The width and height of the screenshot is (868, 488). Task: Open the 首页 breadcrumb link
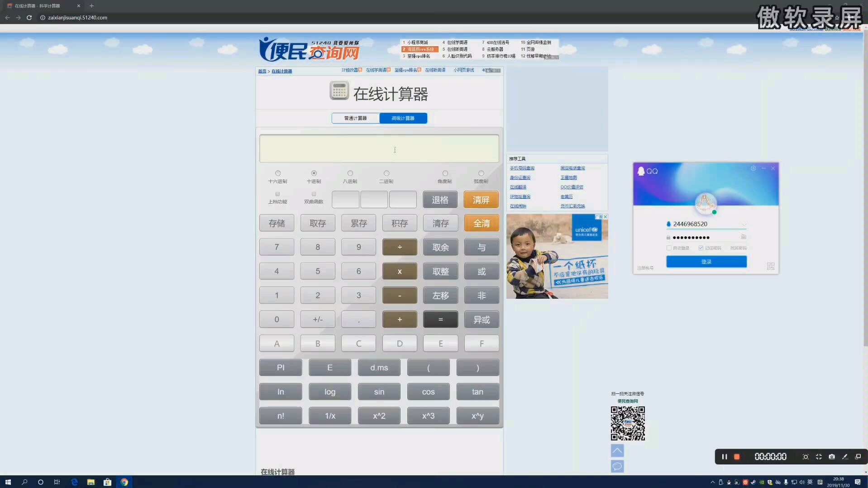[262, 72]
